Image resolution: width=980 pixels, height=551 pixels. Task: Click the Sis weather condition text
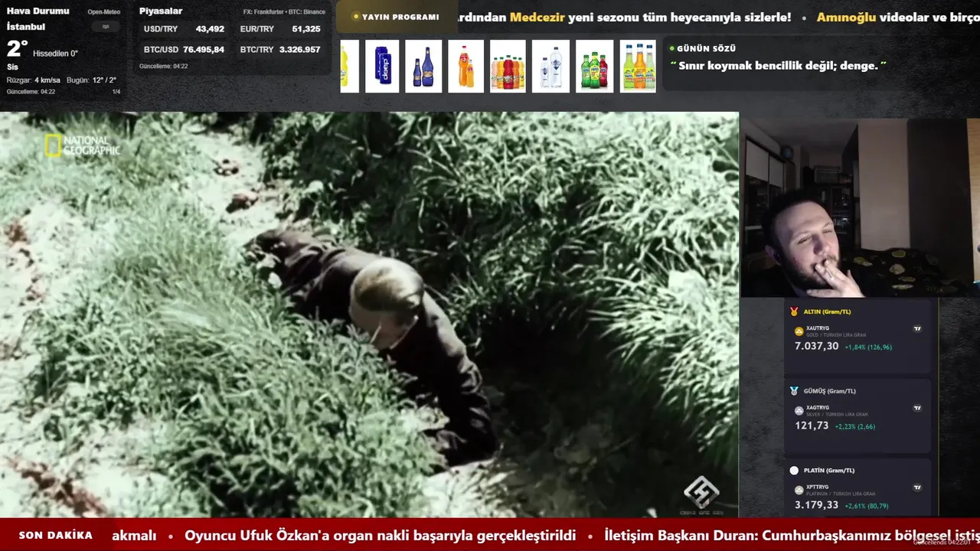click(12, 67)
